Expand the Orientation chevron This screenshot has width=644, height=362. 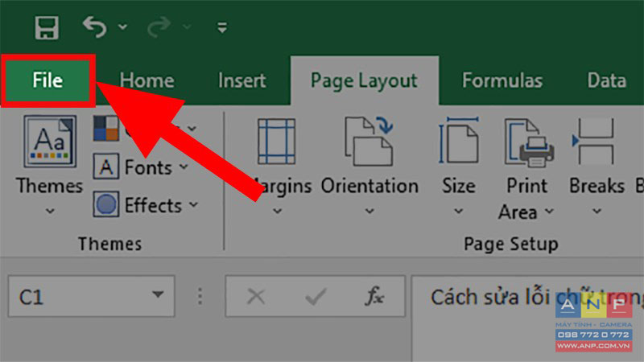coord(369,211)
